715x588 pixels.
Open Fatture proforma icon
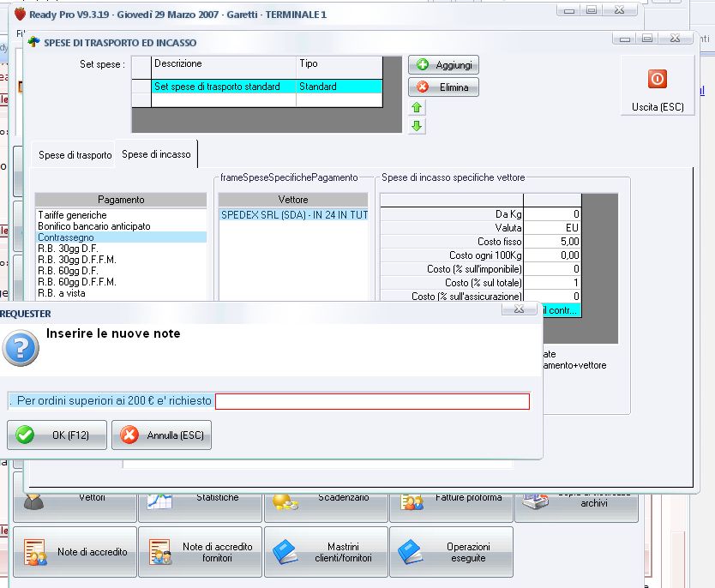[x=412, y=501]
